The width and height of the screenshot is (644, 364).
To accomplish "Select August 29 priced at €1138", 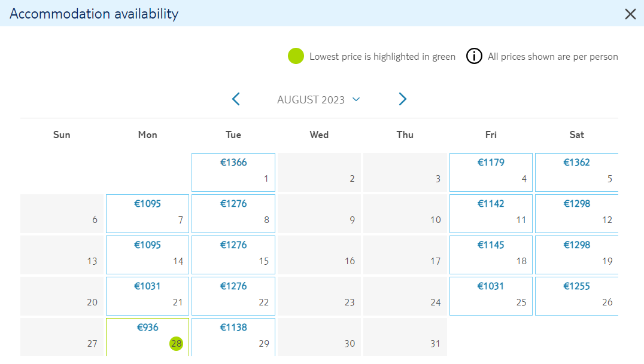I will pyautogui.click(x=233, y=337).
